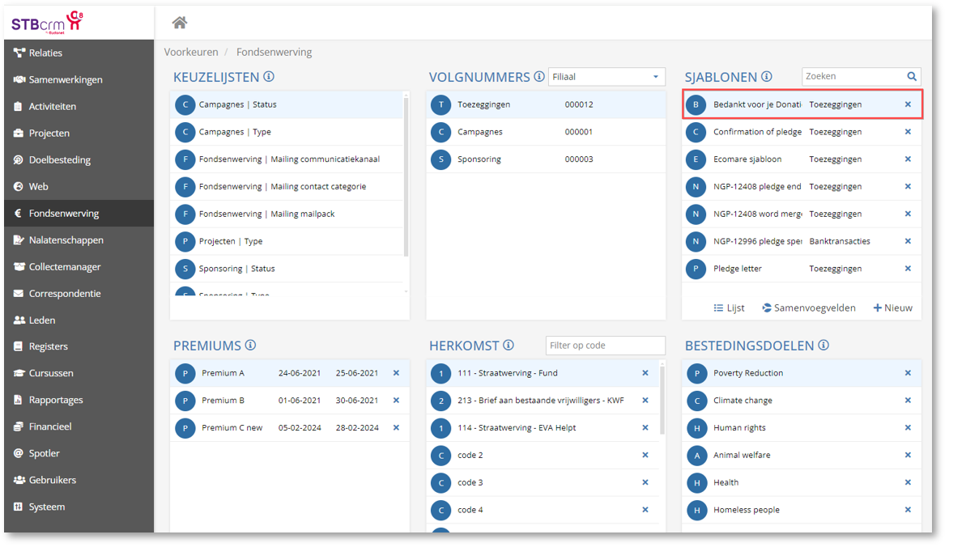This screenshot has height=560, width=966.
Task: Show info for Sjablonen section
Action: tap(766, 77)
